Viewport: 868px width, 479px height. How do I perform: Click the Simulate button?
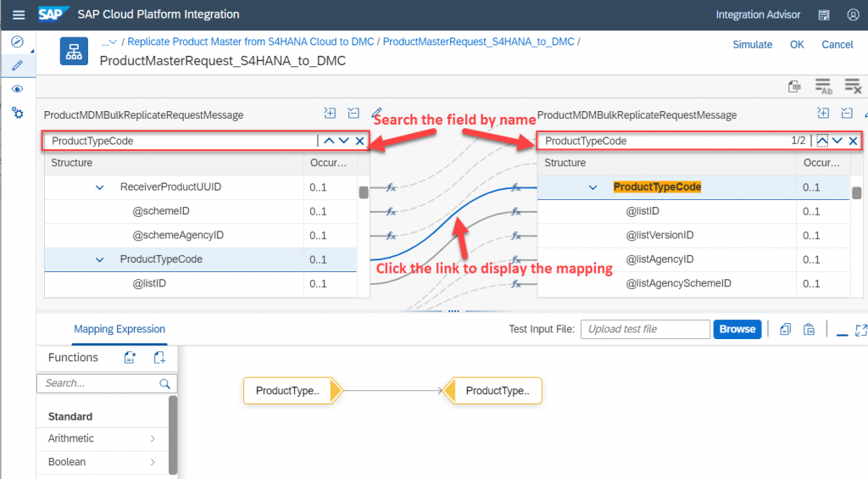[753, 45]
